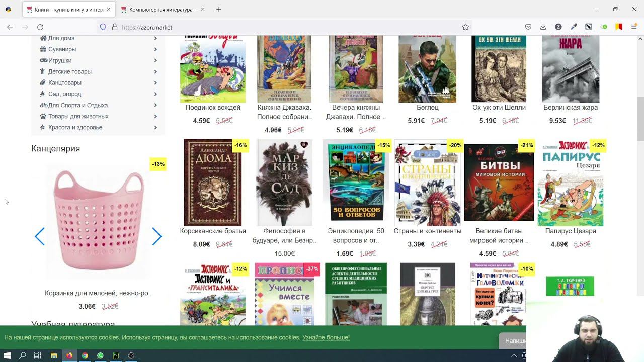644x362 pixels.
Task: Switch to Chrome on the taskbar
Action: click(85, 355)
